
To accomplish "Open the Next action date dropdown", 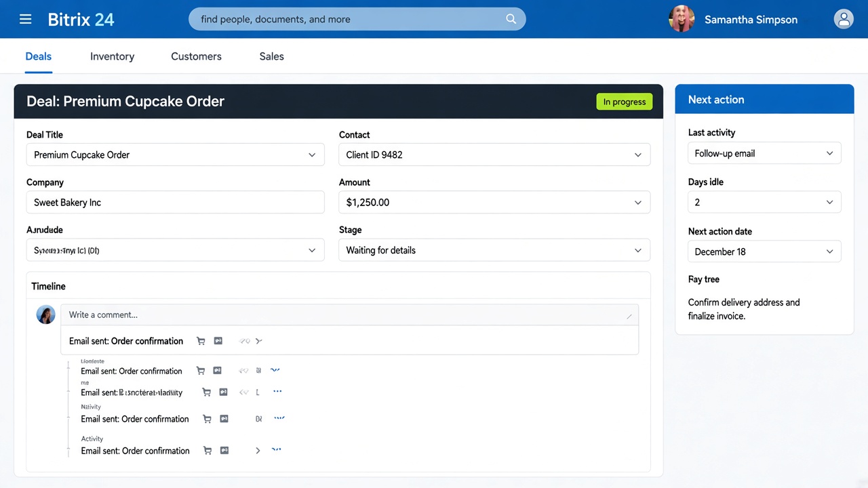I will pyautogui.click(x=764, y=251).
